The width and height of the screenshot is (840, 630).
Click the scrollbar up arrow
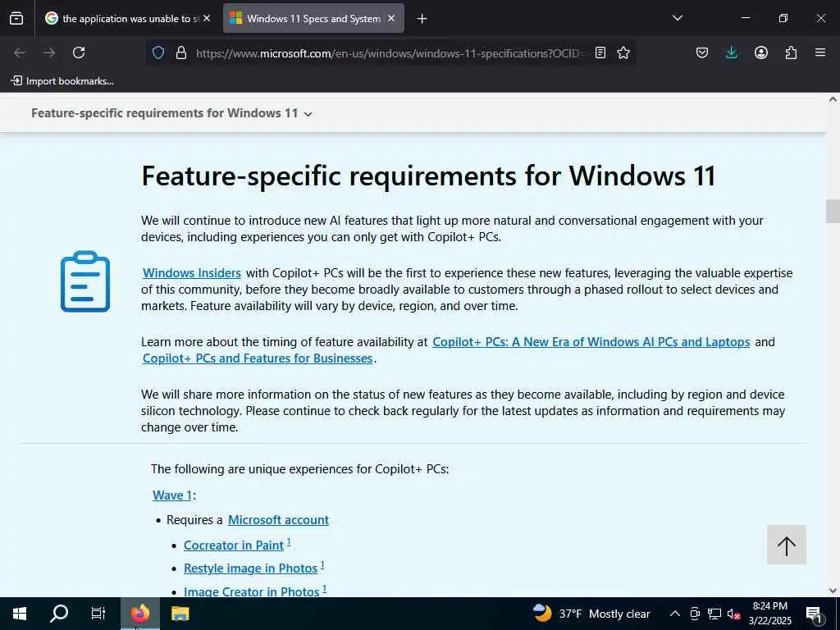coord(833,99)
